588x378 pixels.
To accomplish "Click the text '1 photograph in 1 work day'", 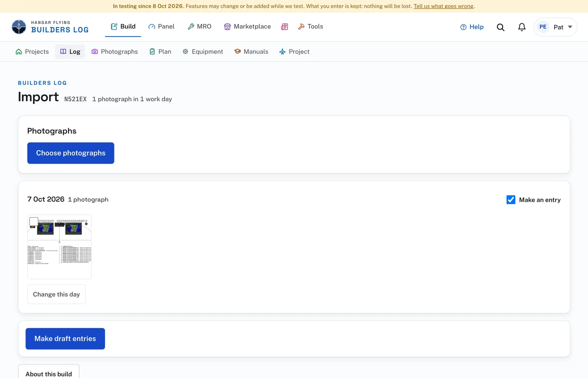I will [132, 99].
